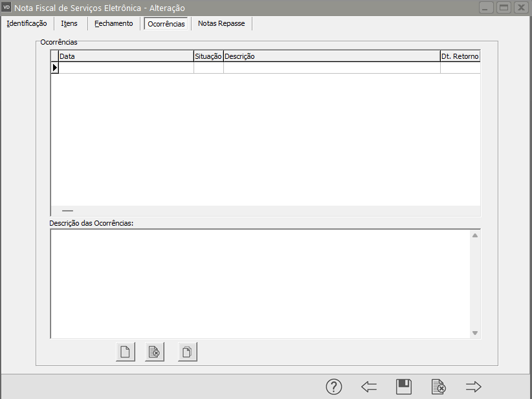Click the scroll down arrow in description box

click(x=474, y=333)
